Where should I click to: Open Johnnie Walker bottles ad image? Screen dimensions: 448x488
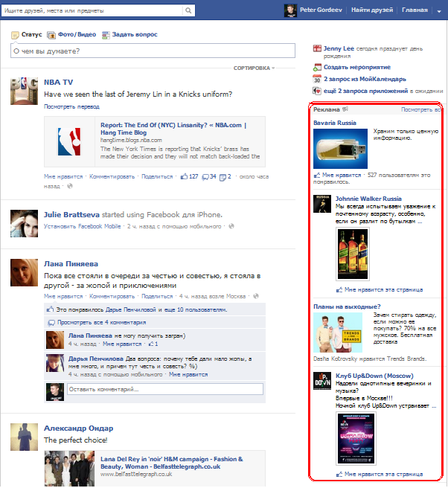tap(353, 254)
